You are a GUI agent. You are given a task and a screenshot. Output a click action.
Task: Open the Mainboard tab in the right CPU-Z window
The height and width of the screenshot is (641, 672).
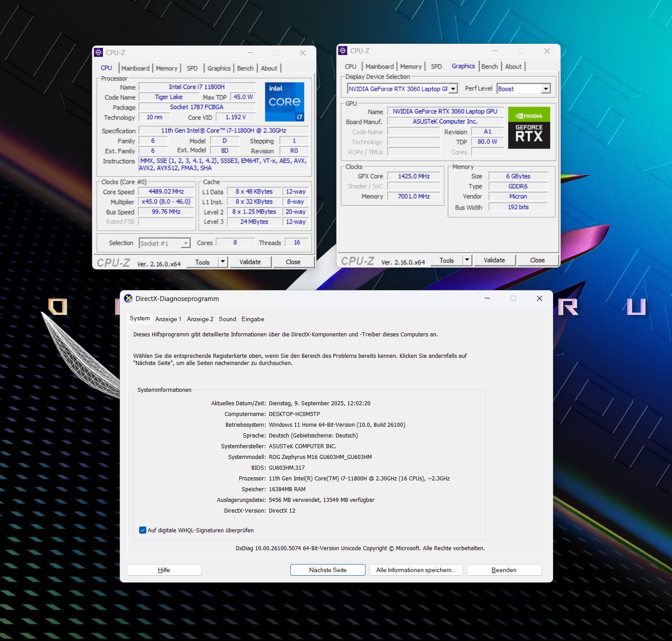click(380, 66)
